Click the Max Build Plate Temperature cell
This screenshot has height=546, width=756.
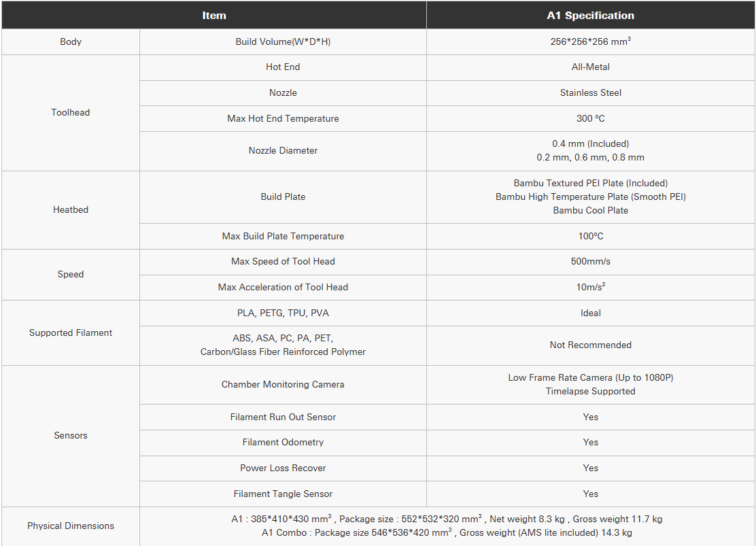click(x=283, y=237)
